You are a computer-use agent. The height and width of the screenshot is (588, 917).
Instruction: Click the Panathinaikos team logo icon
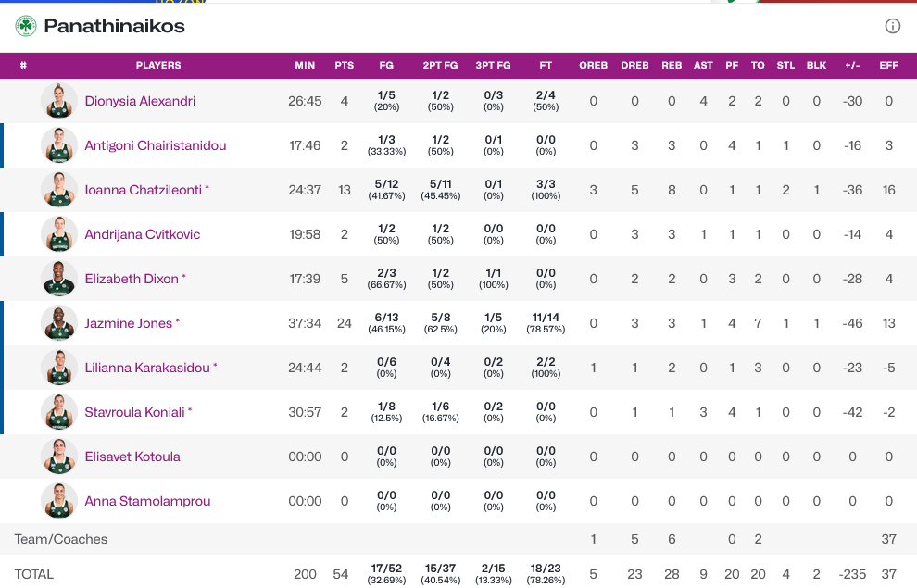(26, 26)
